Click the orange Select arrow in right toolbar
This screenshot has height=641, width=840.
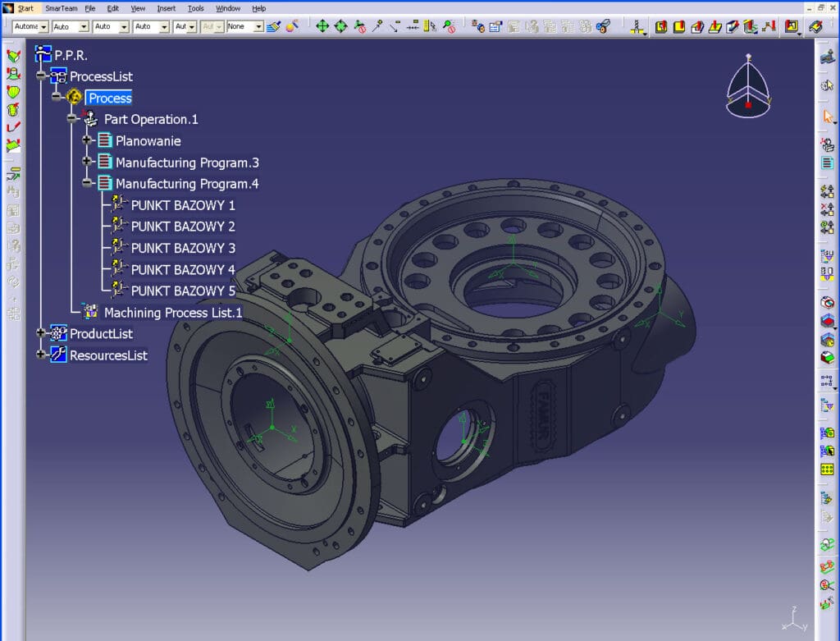(x=829, y=117)
